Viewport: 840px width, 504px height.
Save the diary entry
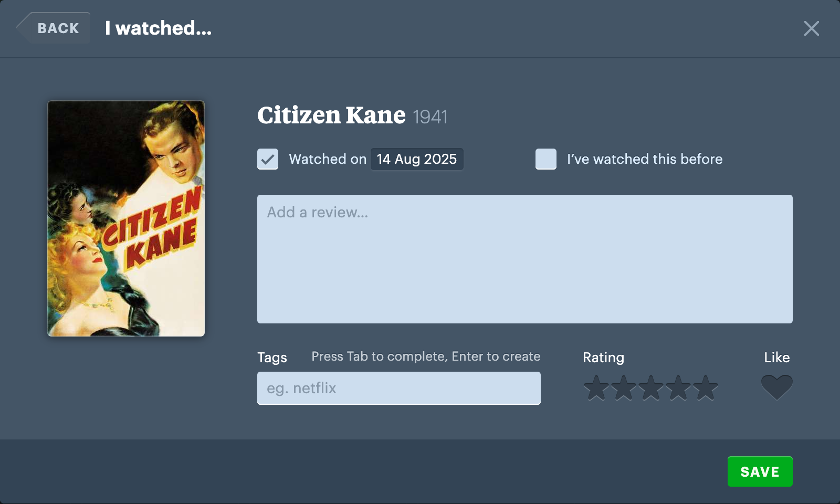[760, 471]
